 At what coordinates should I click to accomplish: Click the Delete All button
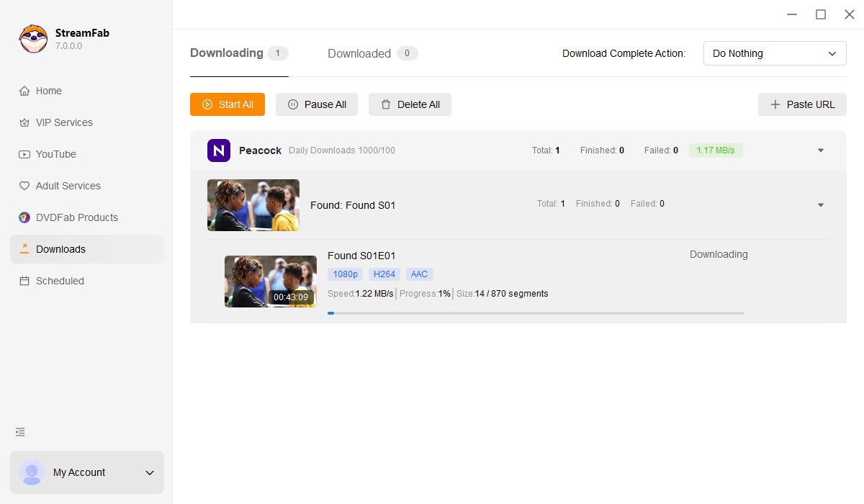[410, 104]
